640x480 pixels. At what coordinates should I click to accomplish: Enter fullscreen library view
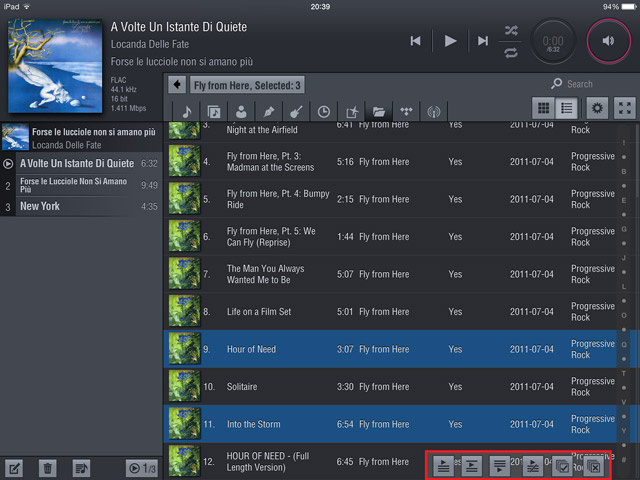coord(625,109)
